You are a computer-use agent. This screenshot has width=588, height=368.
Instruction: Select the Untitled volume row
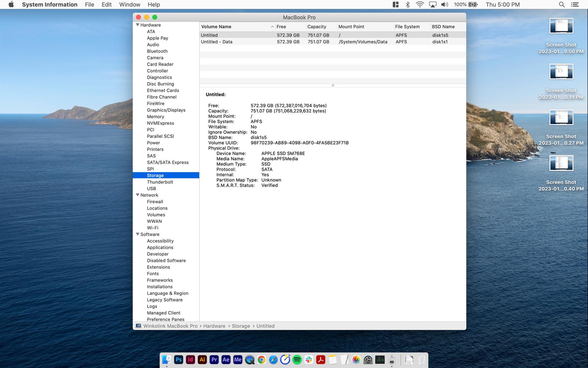[x=333, y=35]
